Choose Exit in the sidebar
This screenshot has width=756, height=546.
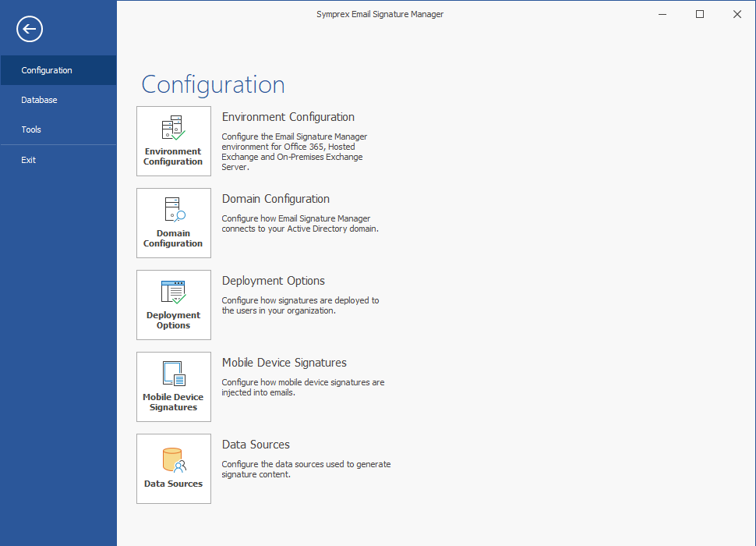coord(58,160)
